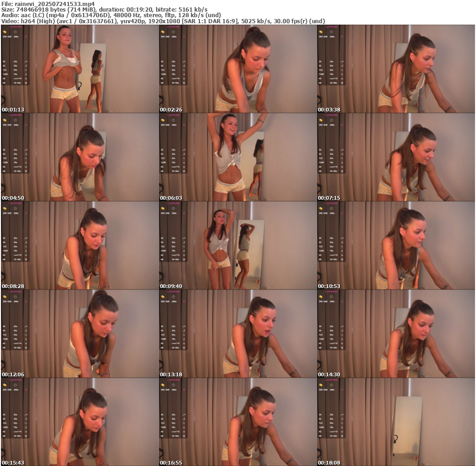The width and height of the screenshot is (476, 466).
Task: Open the frame labeled 00:06:03
Action: tap(238, 157)
